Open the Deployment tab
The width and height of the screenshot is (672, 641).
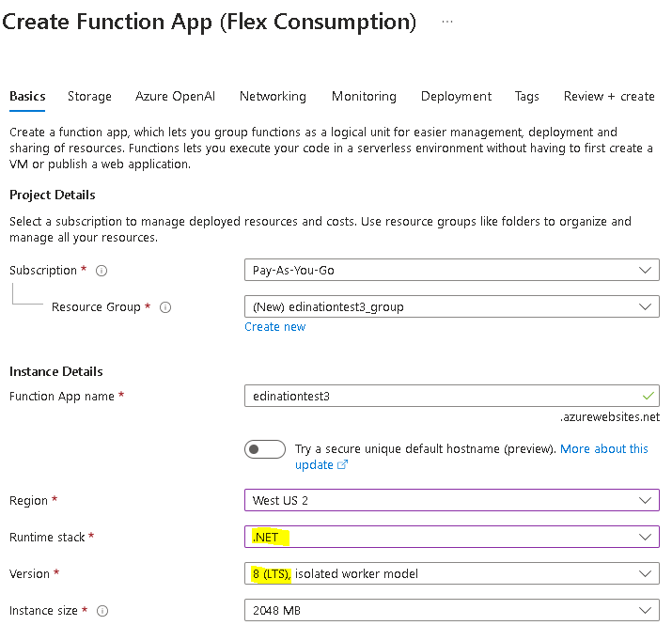[456, 97]
